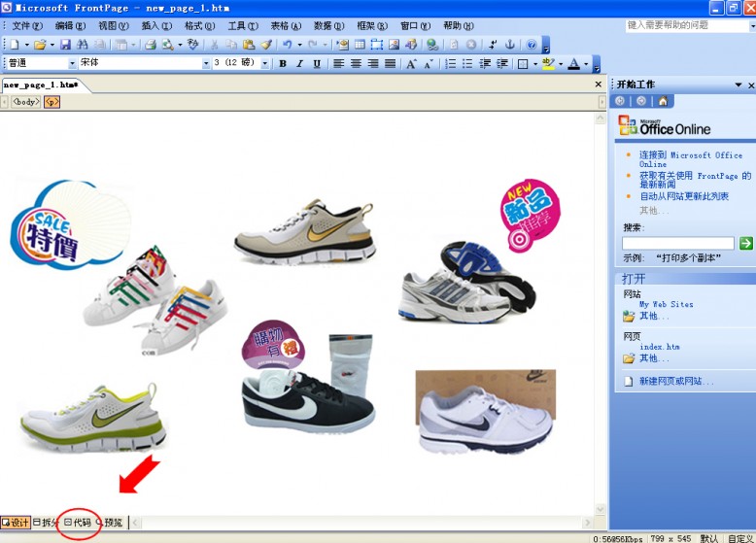756x543 pixels.
Task: Toggle Bold formatting
Action: 283,63
